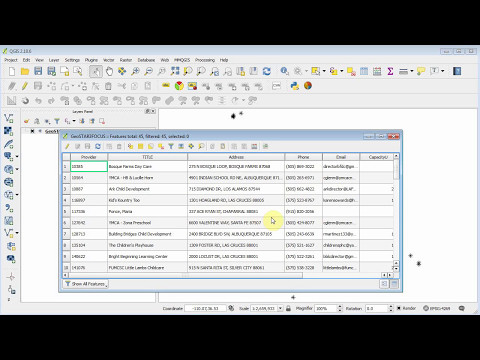This screenshot has width=480, height=360.
Task: Click the messages speech bubble in status bar
Action: pos(462,308)
